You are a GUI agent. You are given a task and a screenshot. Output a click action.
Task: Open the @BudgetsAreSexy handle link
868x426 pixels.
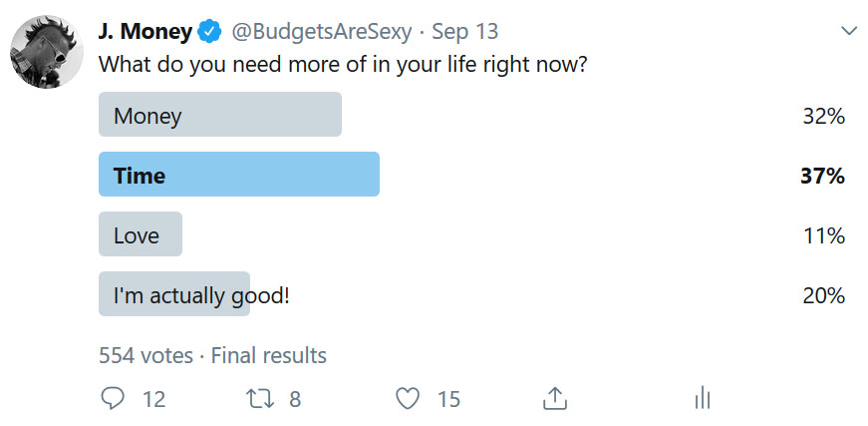coord(321,32)
